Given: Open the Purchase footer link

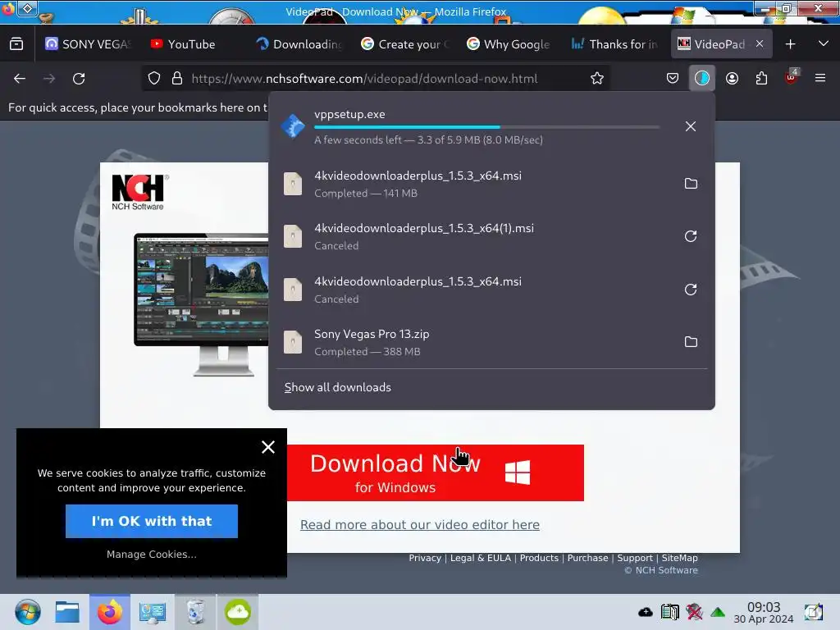Looking at the screenshot, I should [587, 558].
